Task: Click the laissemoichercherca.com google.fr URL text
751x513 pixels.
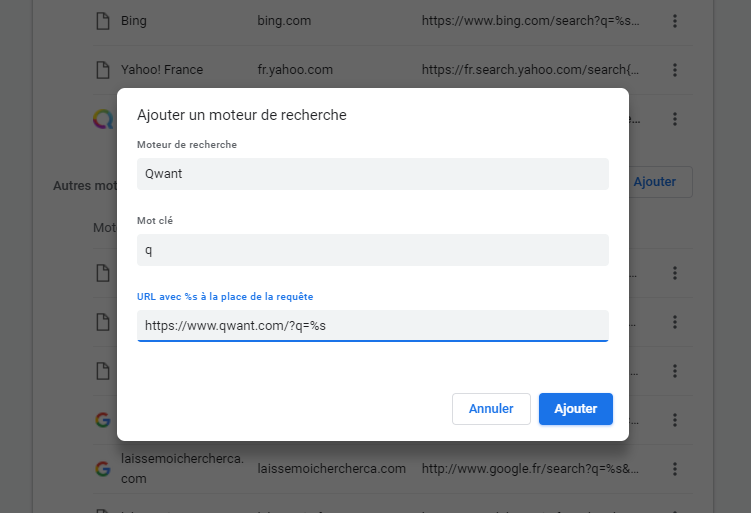Action: pyautogui.click(x=529, y=468)
